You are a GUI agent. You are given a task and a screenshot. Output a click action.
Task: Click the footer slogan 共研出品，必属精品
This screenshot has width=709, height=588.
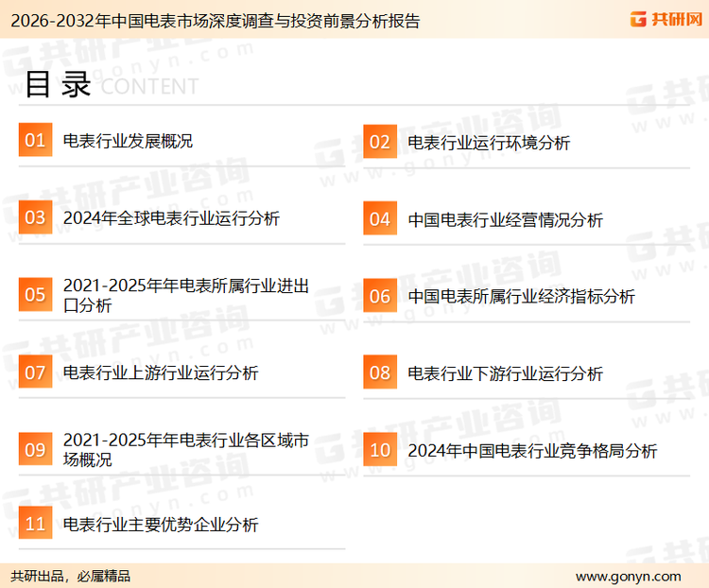(71, 576)
